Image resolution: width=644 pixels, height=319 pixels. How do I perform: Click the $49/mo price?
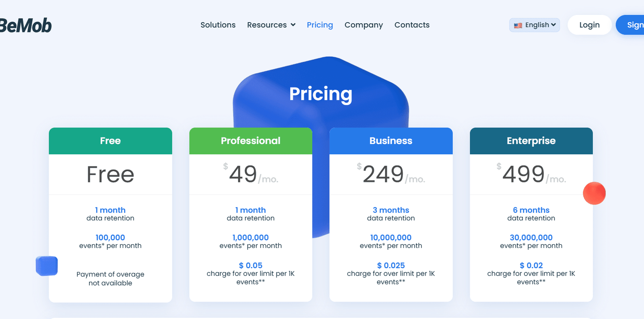point(250,174)
